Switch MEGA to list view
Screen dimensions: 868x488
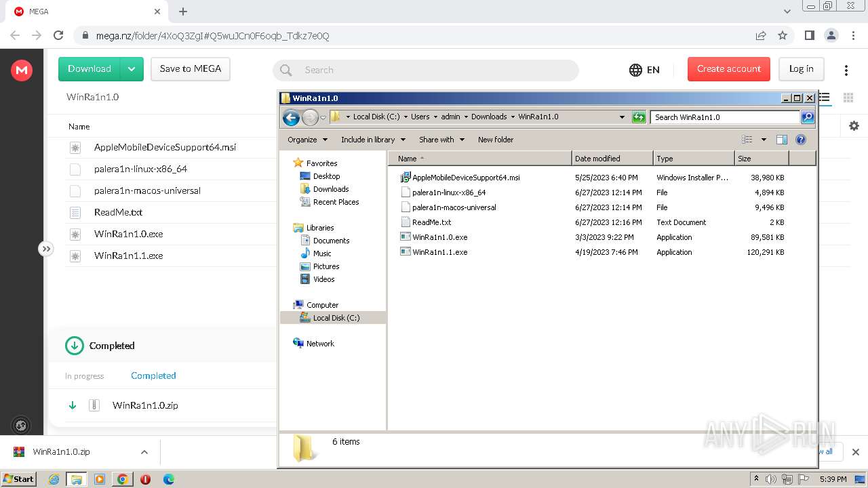click(825, 98)
